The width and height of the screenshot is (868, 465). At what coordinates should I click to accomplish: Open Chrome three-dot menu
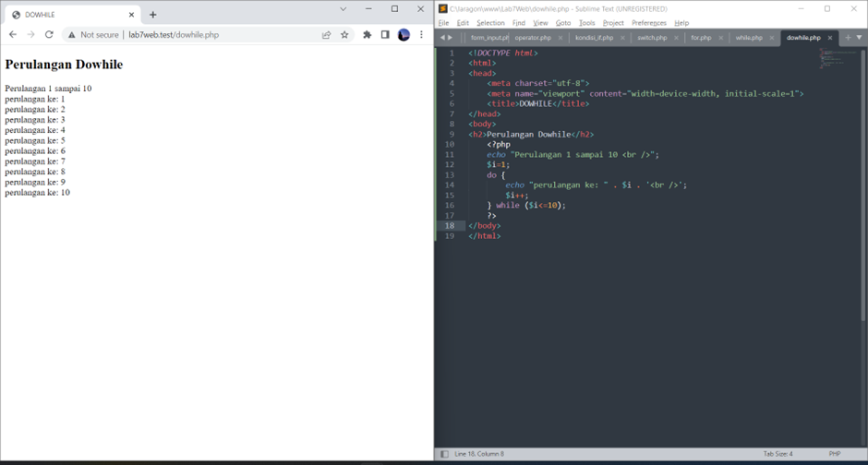pyautogui.click(x=421, y=35)
